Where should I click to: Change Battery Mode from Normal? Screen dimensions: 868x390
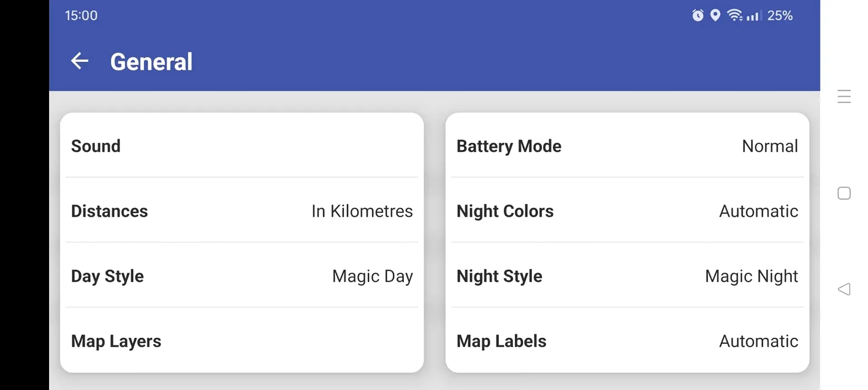click(x=627, y=146)
